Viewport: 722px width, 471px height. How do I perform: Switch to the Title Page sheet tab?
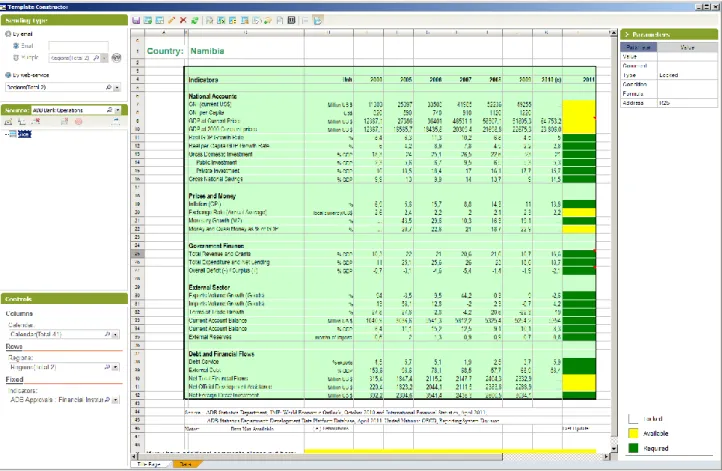tap(149, 464)
